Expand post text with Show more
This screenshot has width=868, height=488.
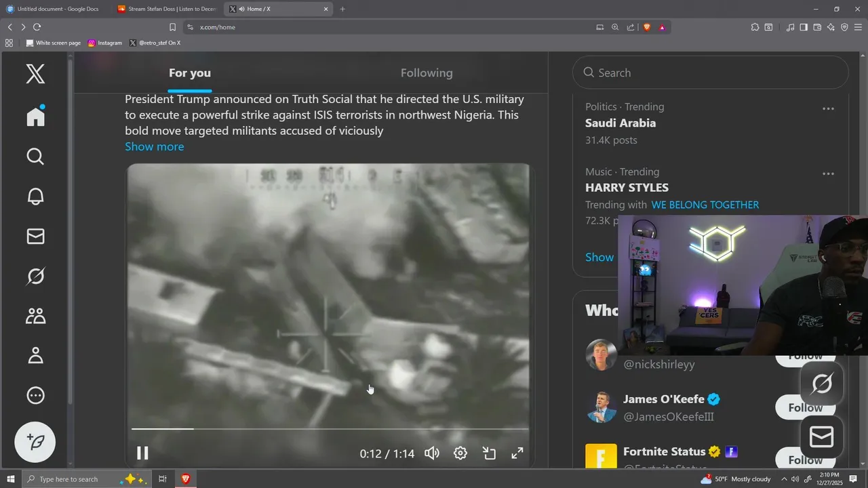[x=154, y=146]
